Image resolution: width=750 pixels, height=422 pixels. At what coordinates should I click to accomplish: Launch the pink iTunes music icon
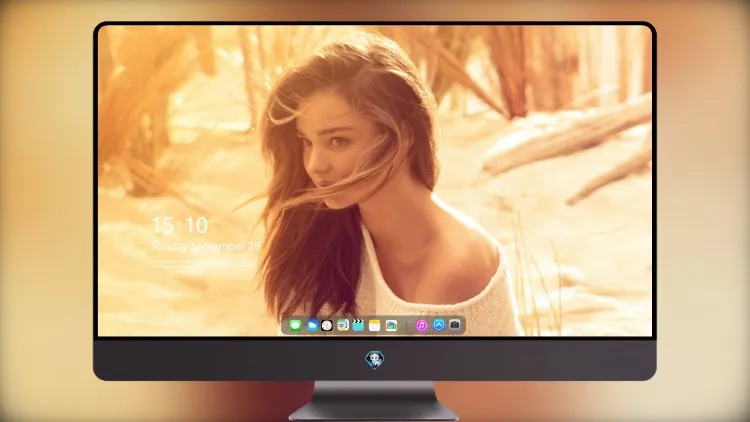click(x=421, y=325)
